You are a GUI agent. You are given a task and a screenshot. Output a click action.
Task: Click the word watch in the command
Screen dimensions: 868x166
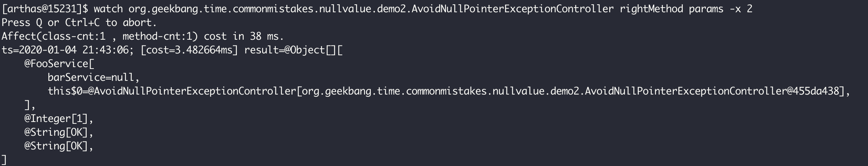click(x=108, y=9)
